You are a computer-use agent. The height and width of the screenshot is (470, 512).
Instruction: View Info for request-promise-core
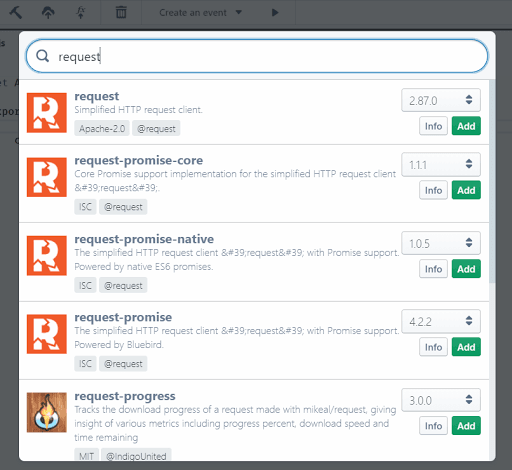pyautogui.click(x=433, y=190)
